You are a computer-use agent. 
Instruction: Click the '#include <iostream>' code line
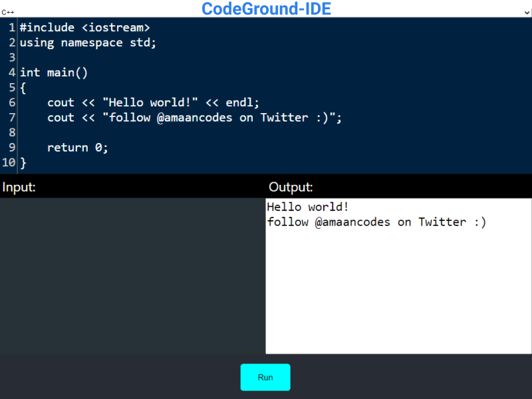click(84, 27)
